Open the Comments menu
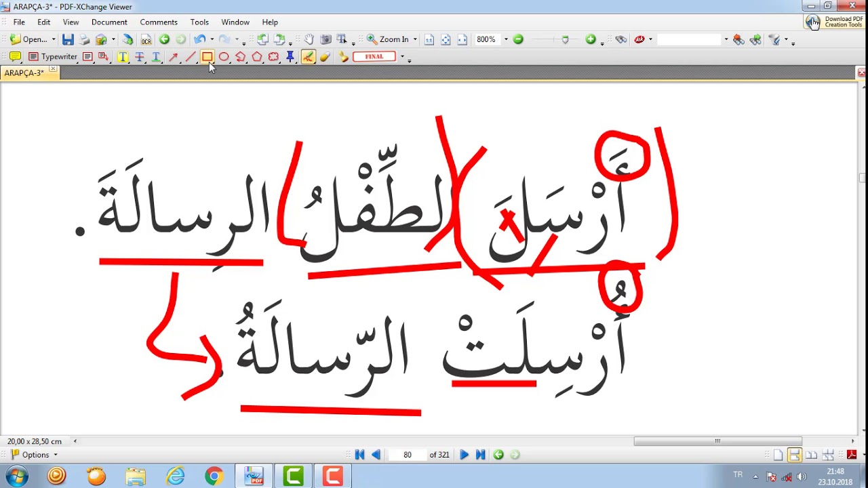 point(159,22)
